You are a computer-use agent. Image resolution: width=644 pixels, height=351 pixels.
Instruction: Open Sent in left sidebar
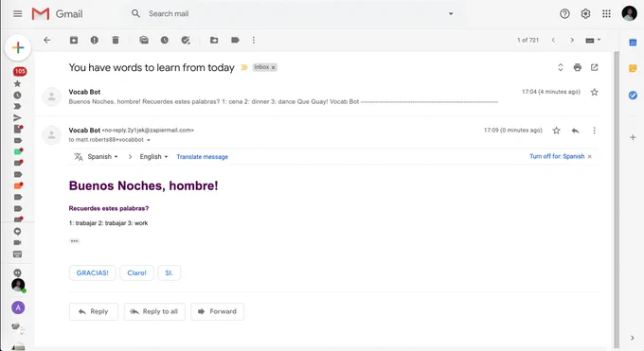[17, 118]
